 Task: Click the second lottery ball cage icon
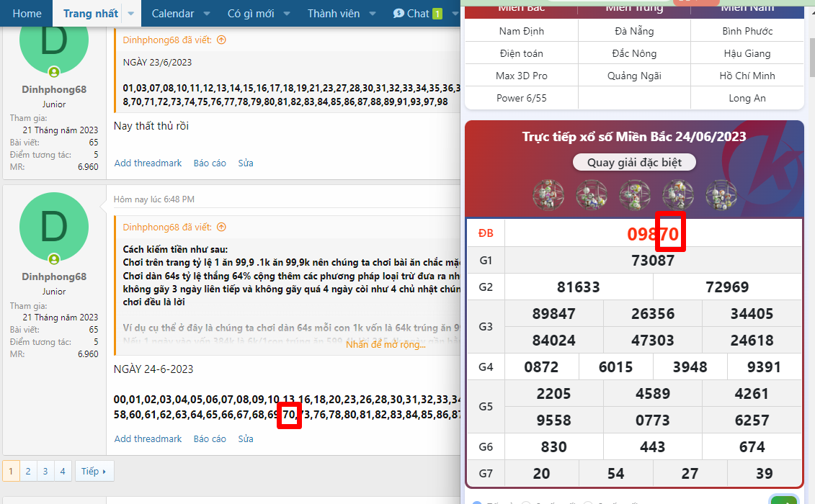click(x=592, y=195)
